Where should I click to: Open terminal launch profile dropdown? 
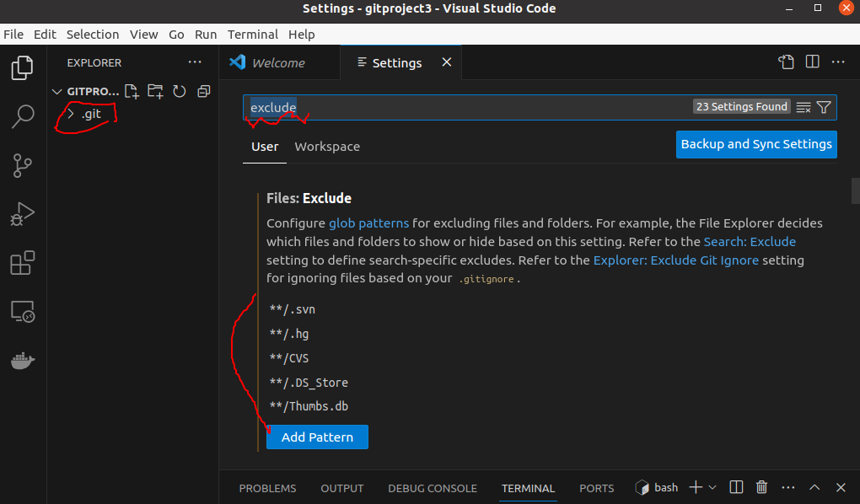pyautogui.click(x=712, y=487)
